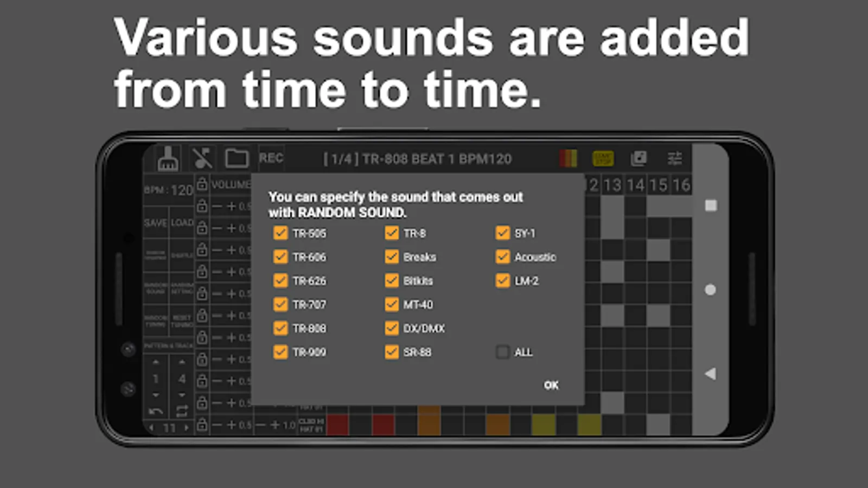The width and height of the screenshot is (868, 488).
Task: Tap the Android square recents button
Action: pos(711,206)
